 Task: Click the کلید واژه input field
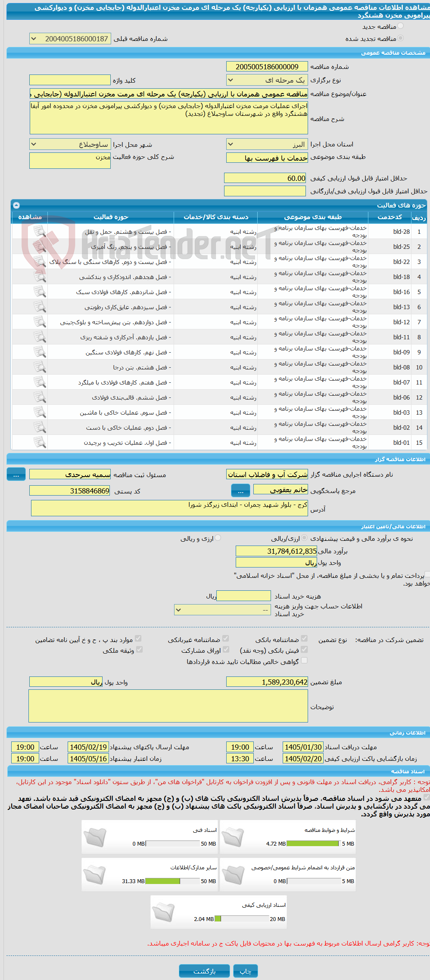tap(70, 80)
